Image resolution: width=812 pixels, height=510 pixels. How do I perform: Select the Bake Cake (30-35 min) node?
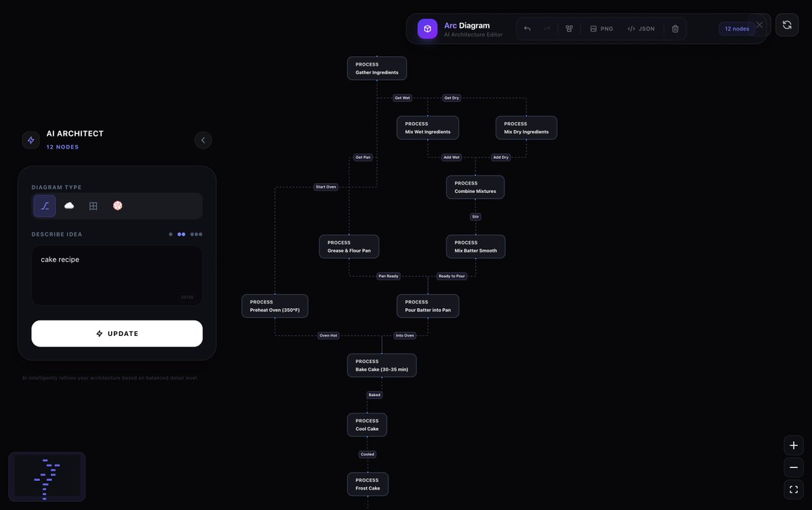click(382, 366)
